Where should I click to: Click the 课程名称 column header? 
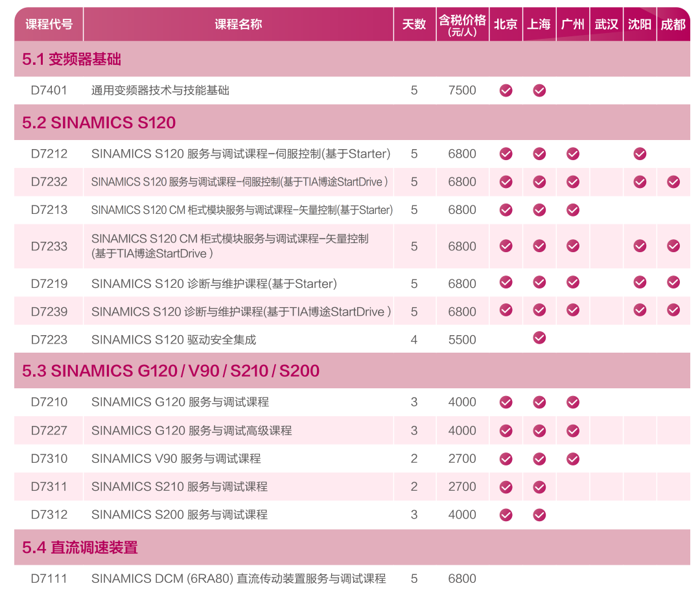239,24
